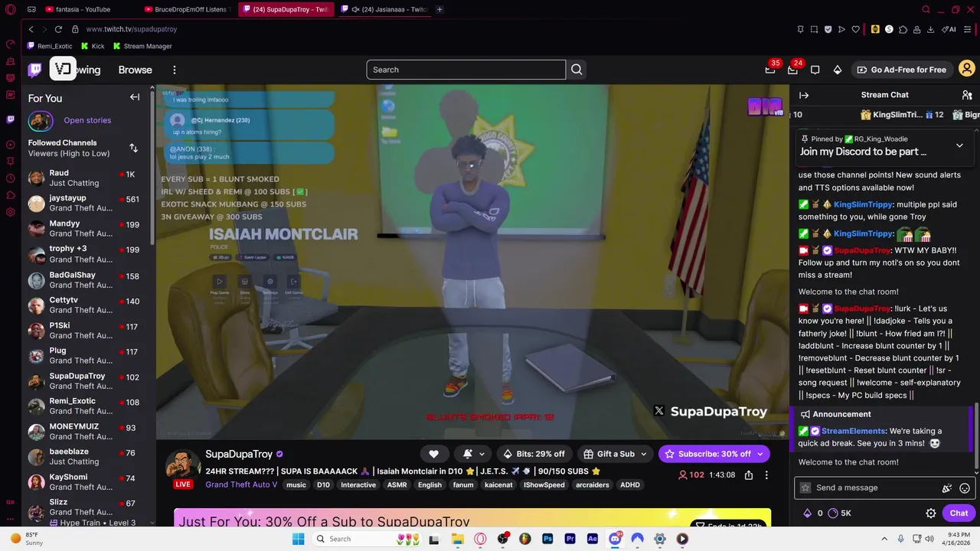Open notifications inbox with 24 badge

tap(792, 70)
